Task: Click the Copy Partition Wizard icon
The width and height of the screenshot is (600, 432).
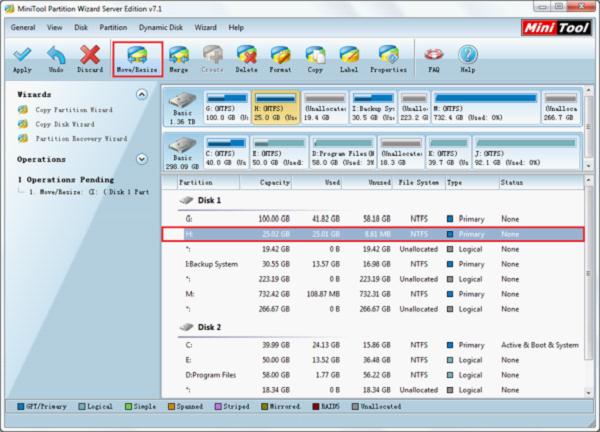Action: (23, 110)
